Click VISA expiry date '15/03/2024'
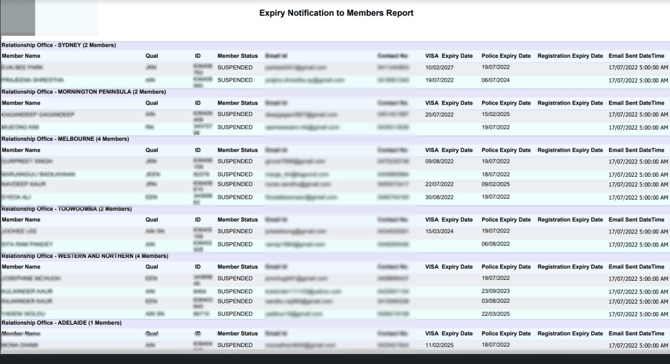The height and width of the screenshot is (364, 670). (439, 231)
